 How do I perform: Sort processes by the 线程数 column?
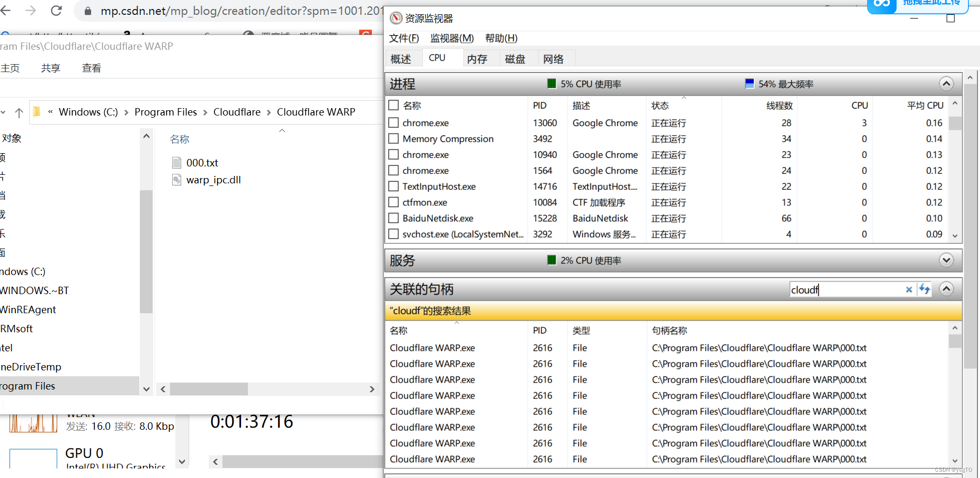click(x=779, y=105)
